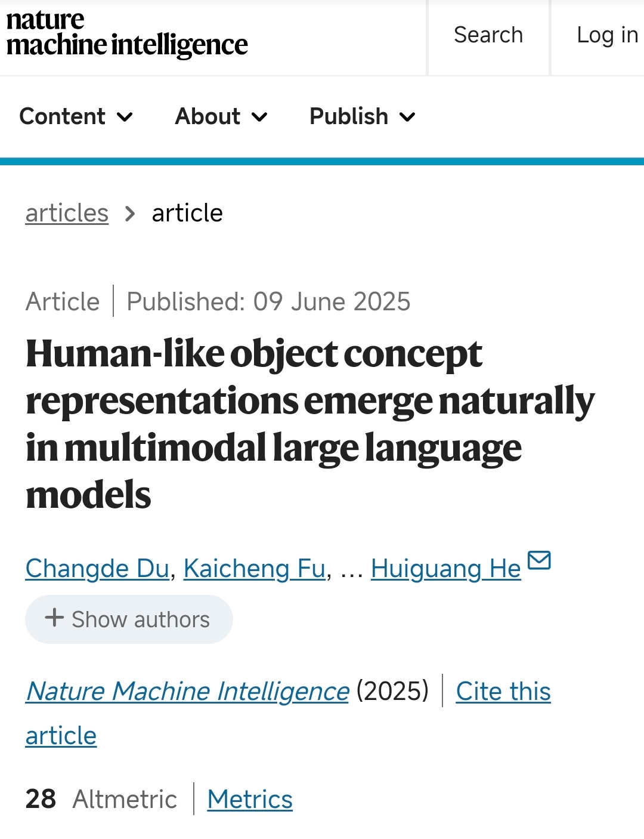Viewport: 644px width, 839px height.
Task: Open author Huiguang He's link
Action: 445,568
